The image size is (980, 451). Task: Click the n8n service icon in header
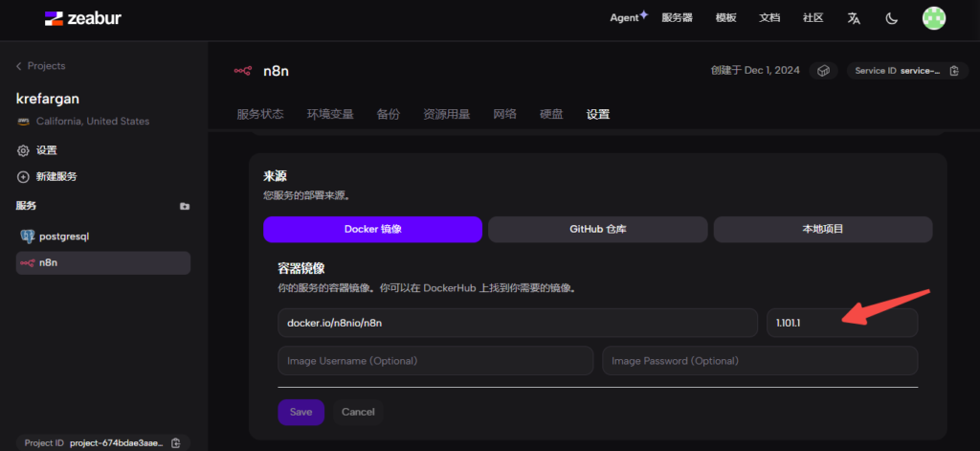pos(242,71)
